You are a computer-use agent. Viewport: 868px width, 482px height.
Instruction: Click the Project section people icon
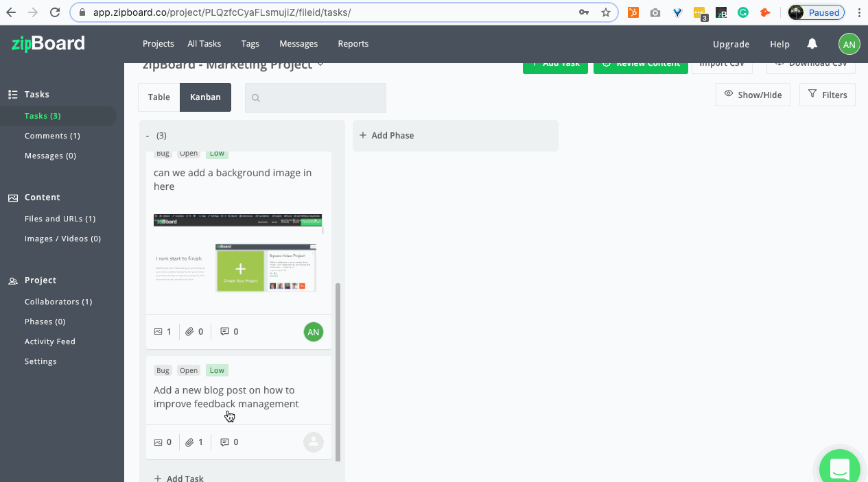(x=12, y=280)
